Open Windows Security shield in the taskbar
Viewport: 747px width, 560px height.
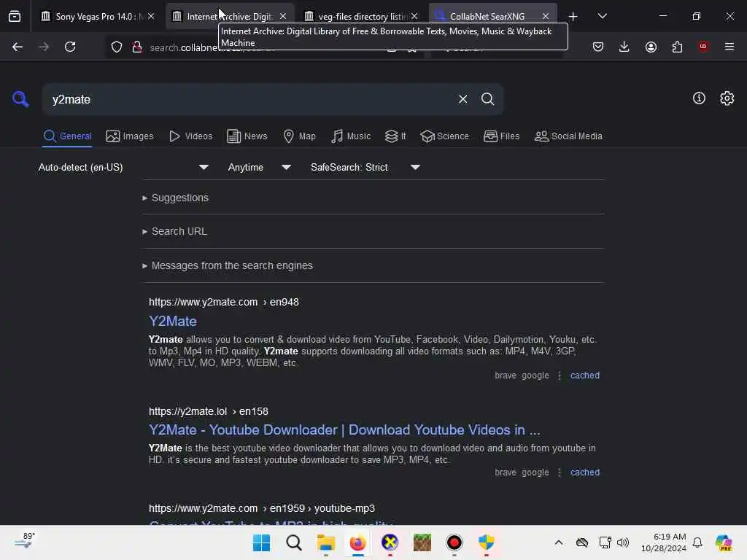487,542
